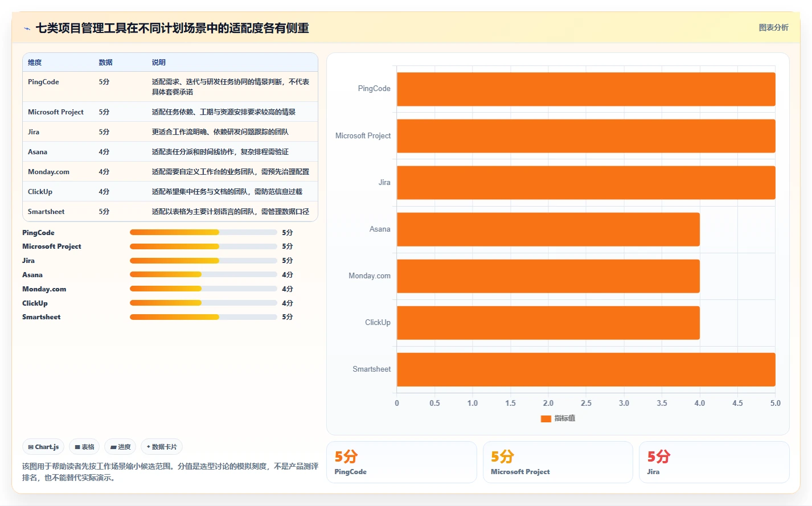
Task: Click the chart title 七类项目管理工具 heading
Action: (x=173, y=28)
